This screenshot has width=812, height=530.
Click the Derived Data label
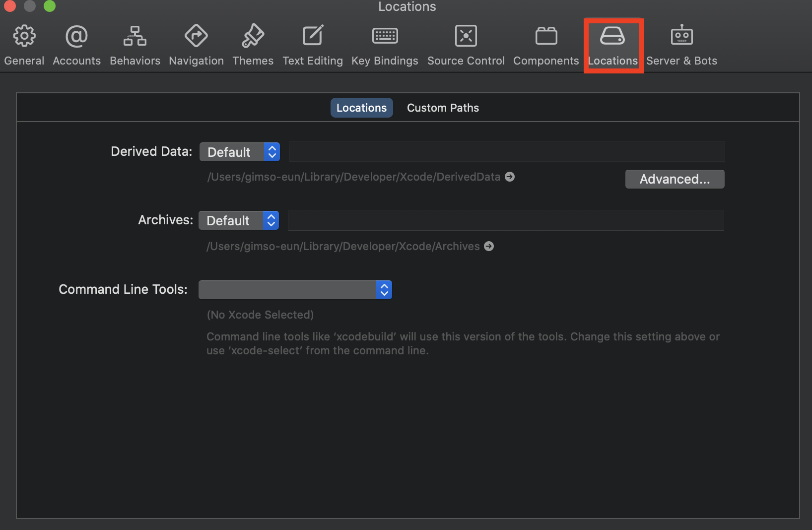(151, 151)
